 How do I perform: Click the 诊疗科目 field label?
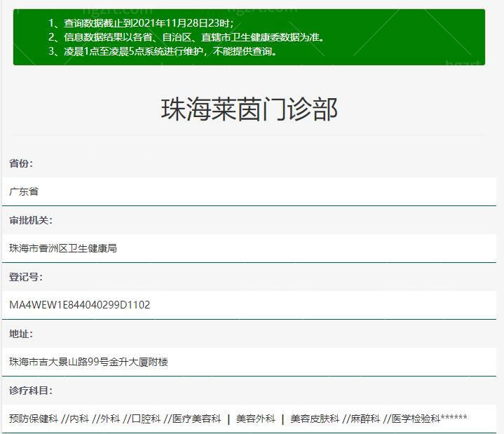pos(31,391)
